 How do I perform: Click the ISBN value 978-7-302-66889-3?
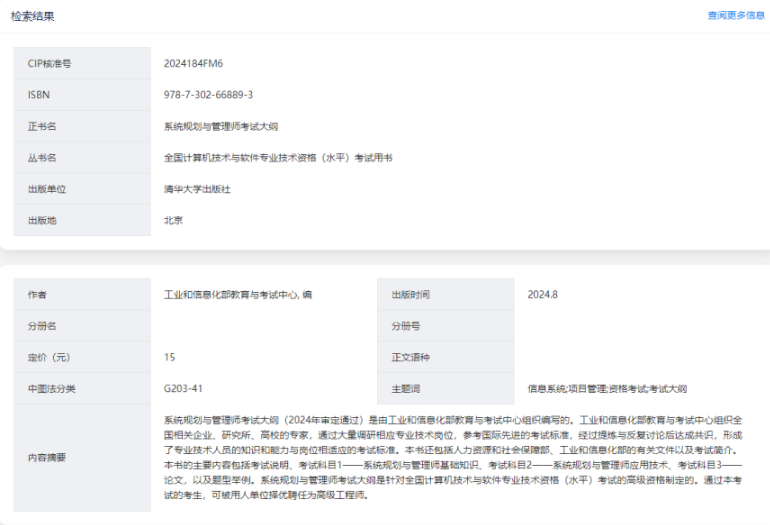208,95
